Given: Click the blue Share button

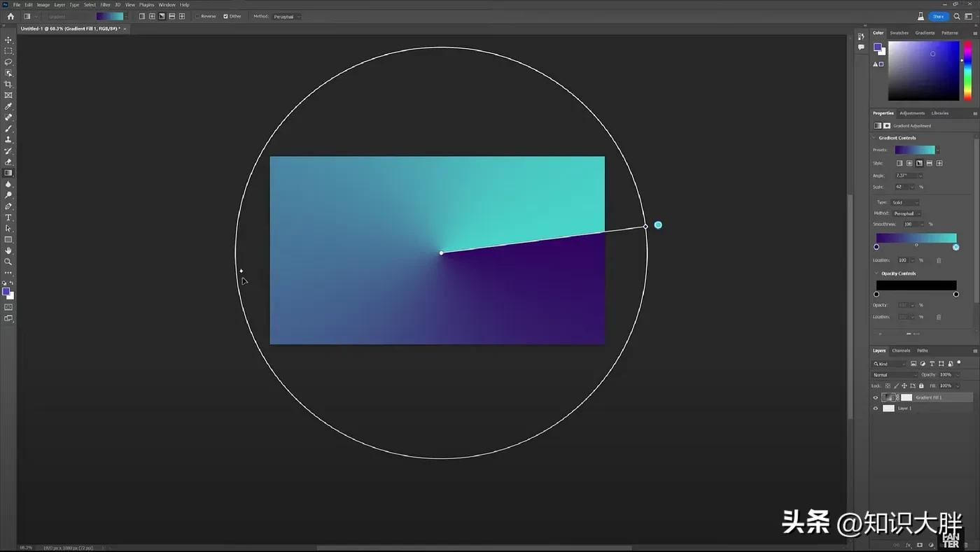Looking at the screenshot, I should coord(938,16).
